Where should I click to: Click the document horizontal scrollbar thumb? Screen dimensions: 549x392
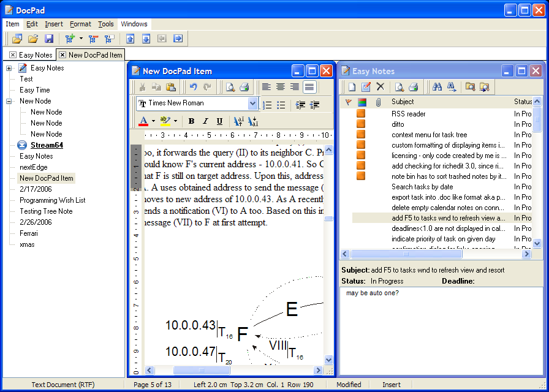pyautogui.click(x=202, y=371)
